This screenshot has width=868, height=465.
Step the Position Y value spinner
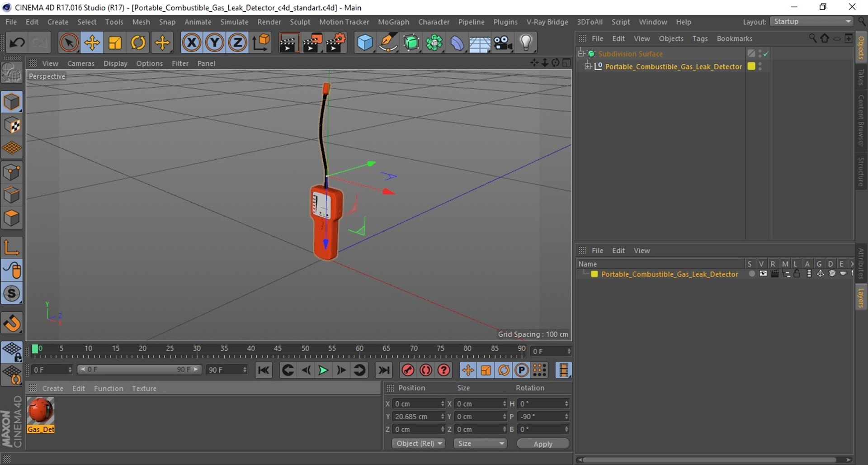[x=443, y=417]
